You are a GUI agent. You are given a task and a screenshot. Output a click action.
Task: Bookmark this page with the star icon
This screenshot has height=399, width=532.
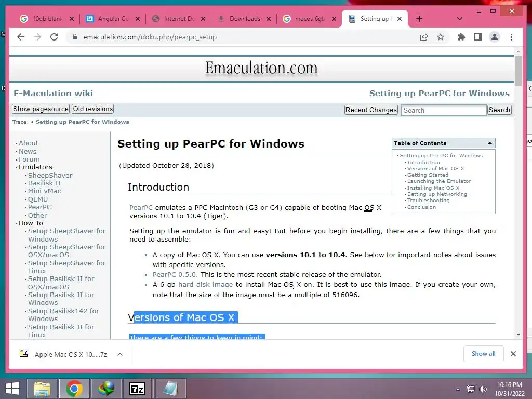[x=441, y=37]
